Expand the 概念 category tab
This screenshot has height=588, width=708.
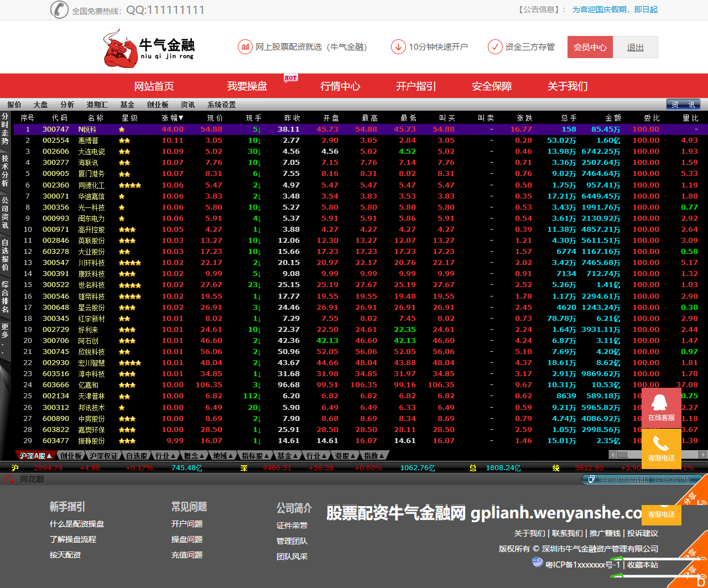coord(194,456)
